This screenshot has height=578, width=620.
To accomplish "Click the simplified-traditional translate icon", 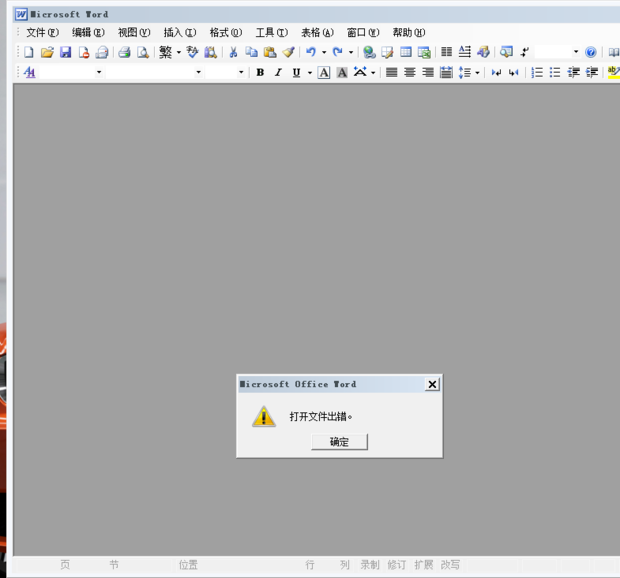I will (x=192, y=52).
